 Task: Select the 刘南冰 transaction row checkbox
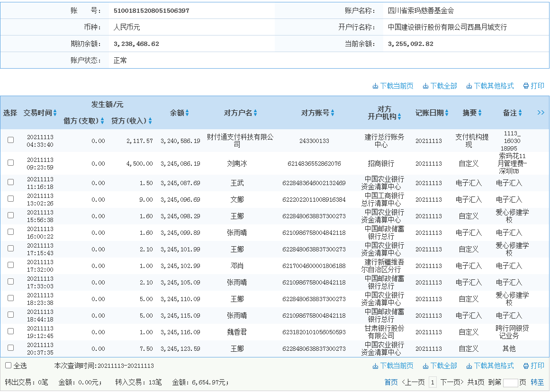(10, 163)
